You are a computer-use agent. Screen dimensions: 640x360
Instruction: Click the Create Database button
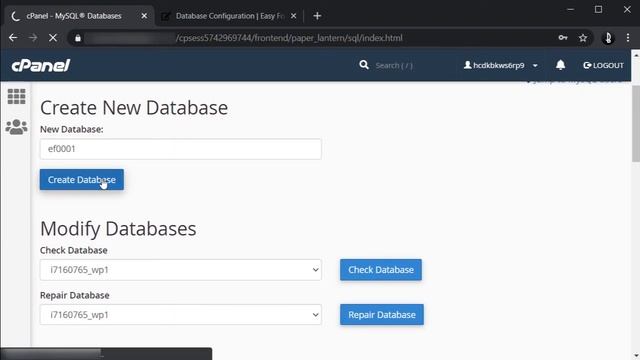click(82, 180)
